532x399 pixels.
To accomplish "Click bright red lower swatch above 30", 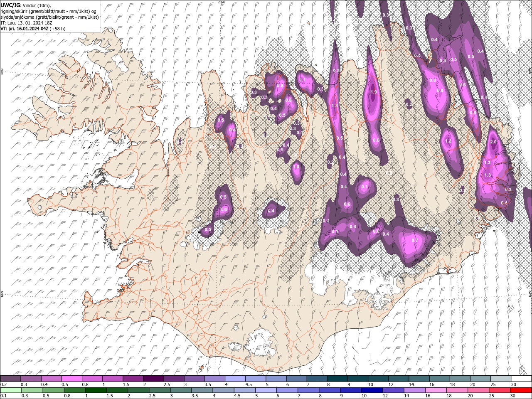I will [520, 390].
